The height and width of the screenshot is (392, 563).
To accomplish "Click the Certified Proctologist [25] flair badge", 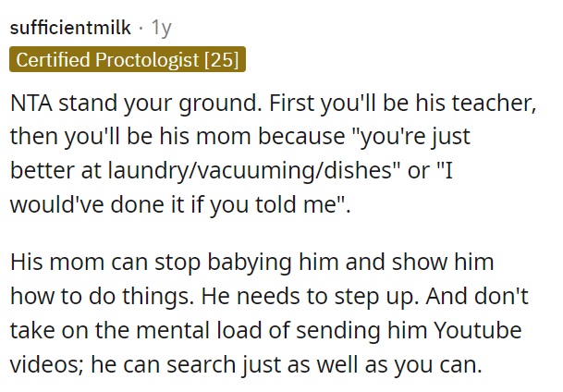I will (128, 59).
